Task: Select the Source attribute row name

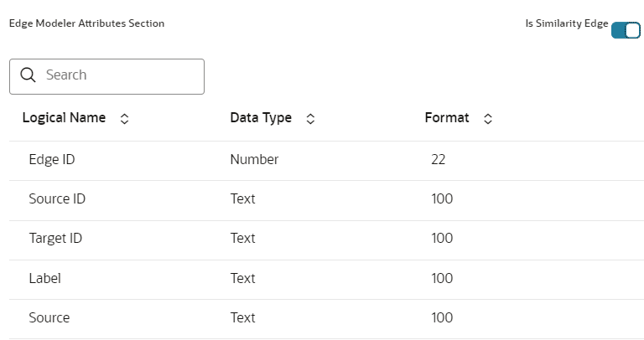Action: coord(49,318)
